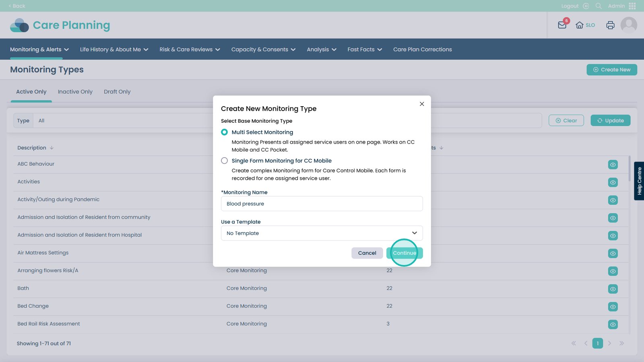
Task: Go to the next page arrow
Action: pyautogui.click(x=609, y=343)
